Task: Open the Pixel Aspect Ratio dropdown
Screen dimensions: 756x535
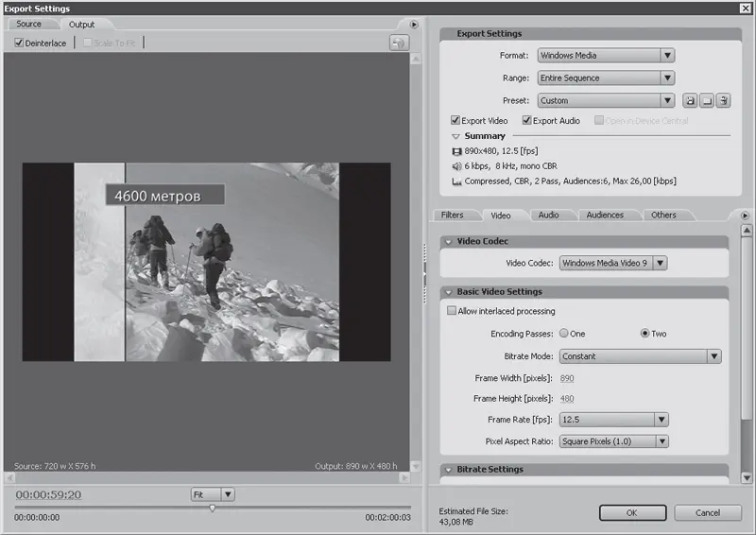Action: tap(613, 441)
